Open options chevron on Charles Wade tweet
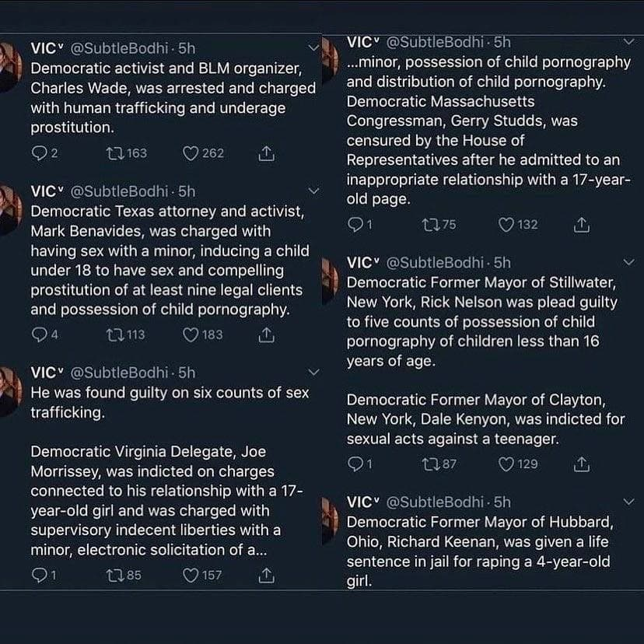The image size is (644, 644). pos(313,48)
